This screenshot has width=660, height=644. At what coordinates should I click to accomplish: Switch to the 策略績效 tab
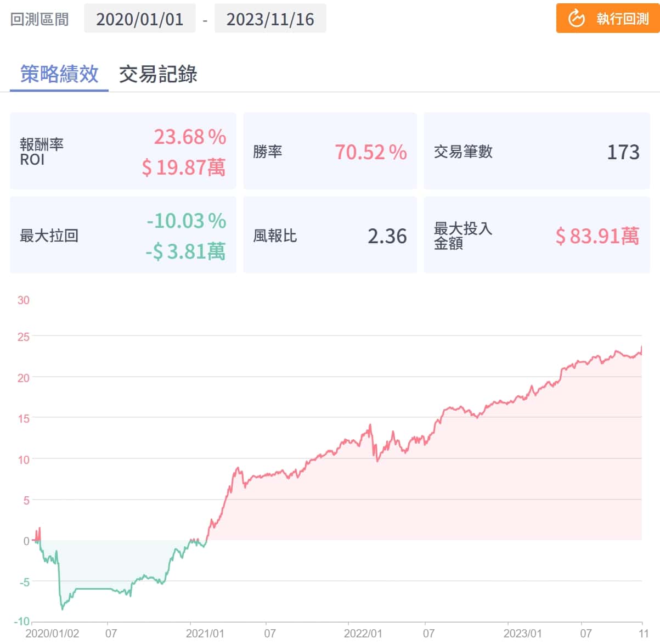[x=59, y=74]
